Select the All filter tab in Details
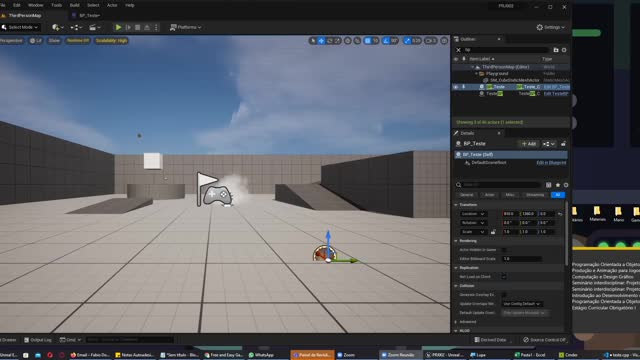 click(x=558, y=195)
